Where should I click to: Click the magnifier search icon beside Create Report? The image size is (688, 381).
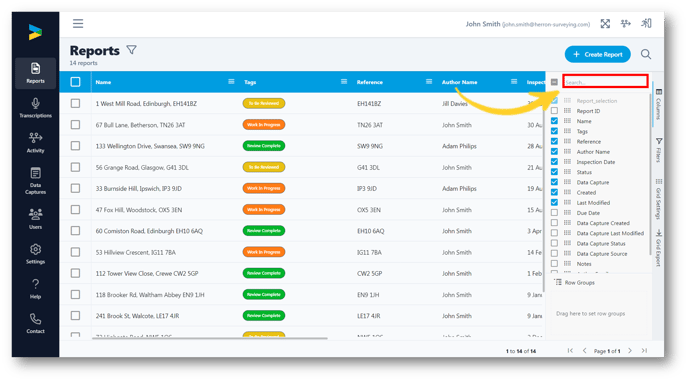645,54
